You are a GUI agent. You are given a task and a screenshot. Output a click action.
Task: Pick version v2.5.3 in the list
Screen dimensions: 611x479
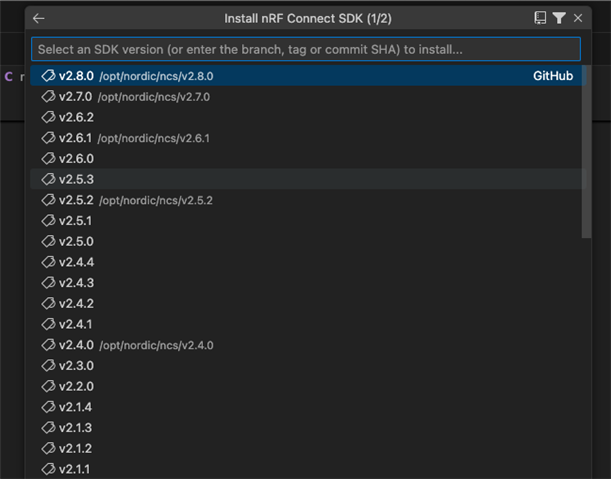click(308, 179)
